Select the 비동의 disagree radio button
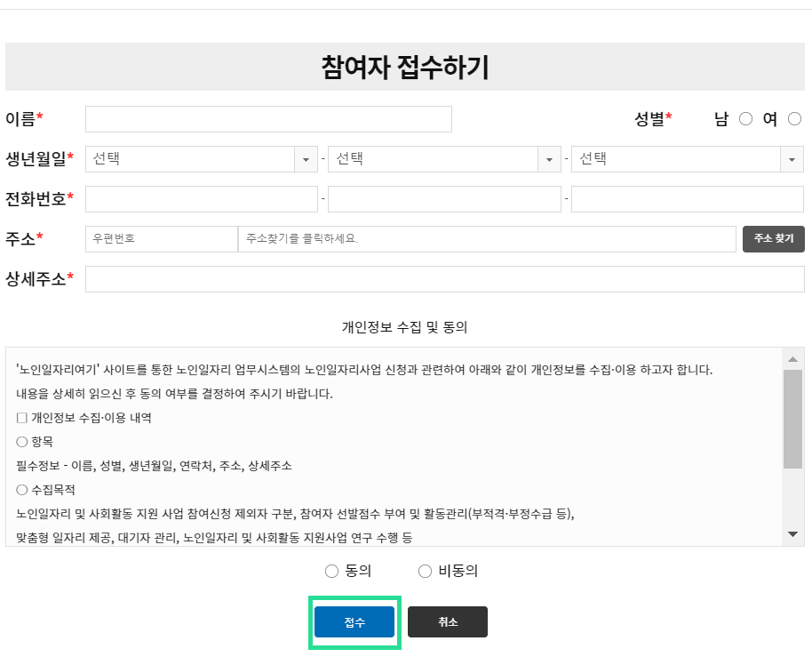812x665 pixels. pyautogui.click(x=425, y=571)
